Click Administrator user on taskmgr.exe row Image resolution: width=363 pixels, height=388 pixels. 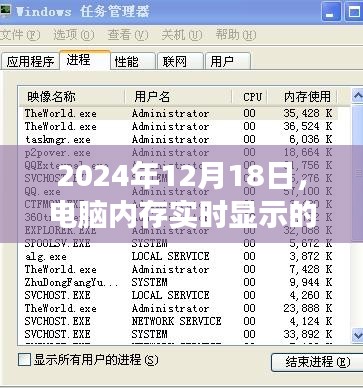170,139
